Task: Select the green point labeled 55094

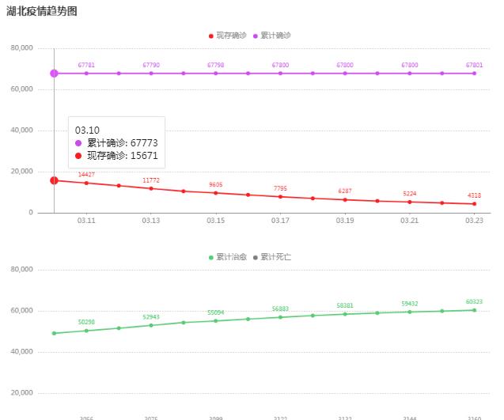Action: click(216, 320)
